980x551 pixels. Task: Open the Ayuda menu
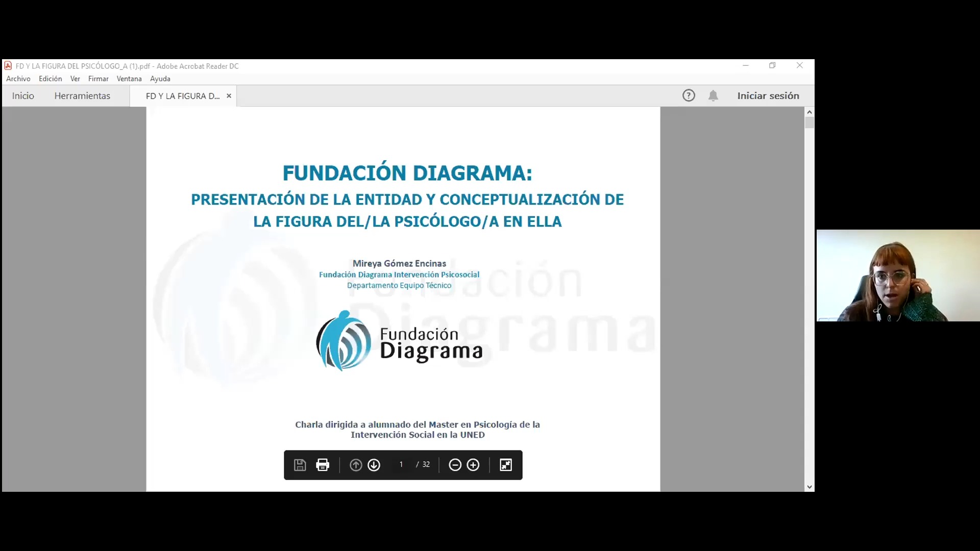tap(160, 79)
